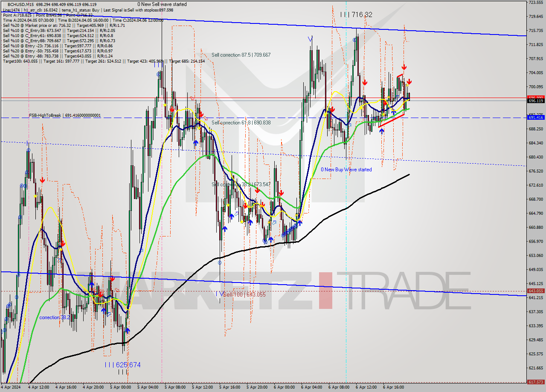Click the 'Sell %20 @ Entry -88: 783.738' line
The image size is (546, 392).
(x=58, y=56)
